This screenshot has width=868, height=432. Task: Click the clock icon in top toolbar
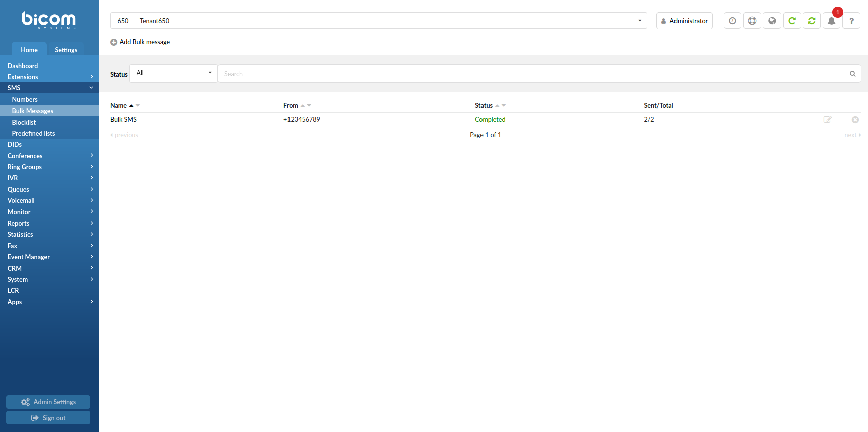(x=732, y=21)
